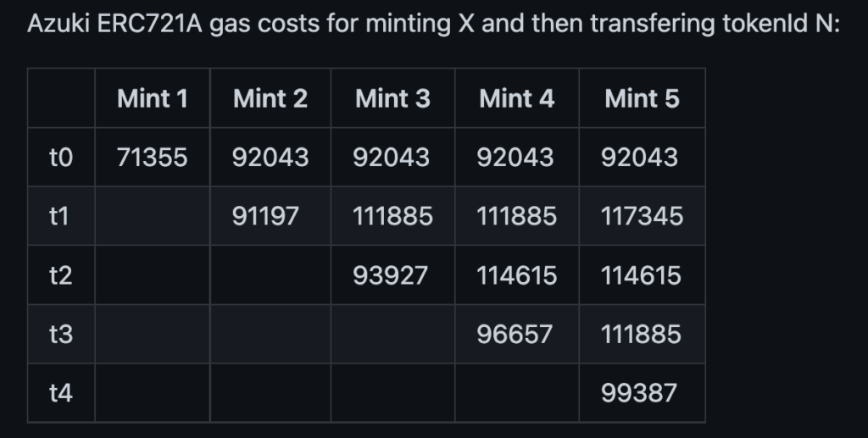Select the t1 row label

click(x=61, y=217)
